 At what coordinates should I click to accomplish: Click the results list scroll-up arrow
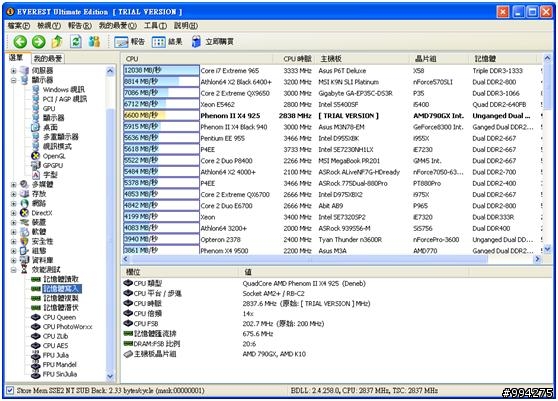click(547, 58)
